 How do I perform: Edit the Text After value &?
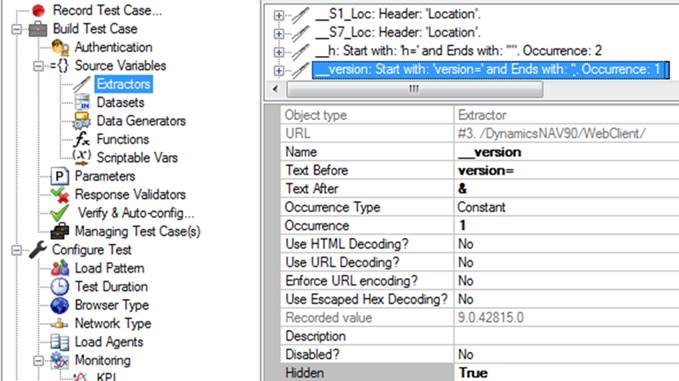coord(566,189)
